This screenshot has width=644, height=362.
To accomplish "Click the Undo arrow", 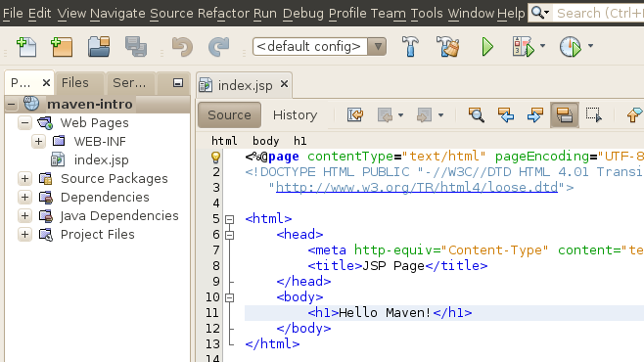I will (182, 46).
